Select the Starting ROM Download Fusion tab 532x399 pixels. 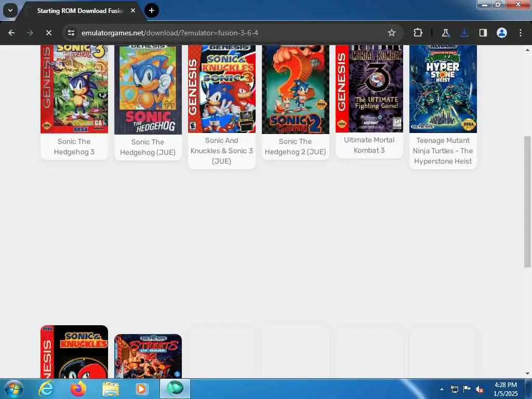point(79,11)
